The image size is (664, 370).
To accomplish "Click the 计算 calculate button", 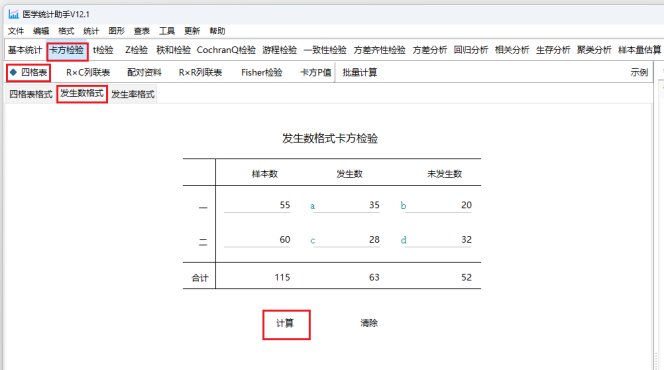I will point(286,324).
